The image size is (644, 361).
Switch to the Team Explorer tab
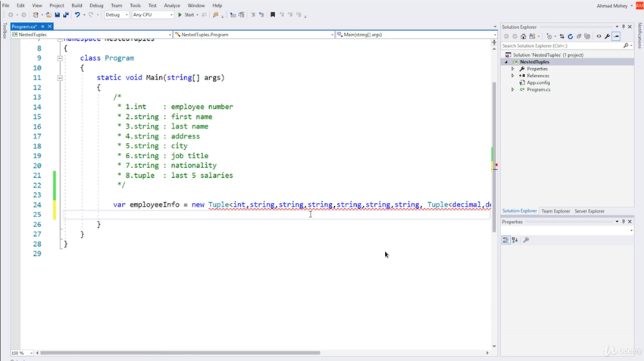(555, 211)
